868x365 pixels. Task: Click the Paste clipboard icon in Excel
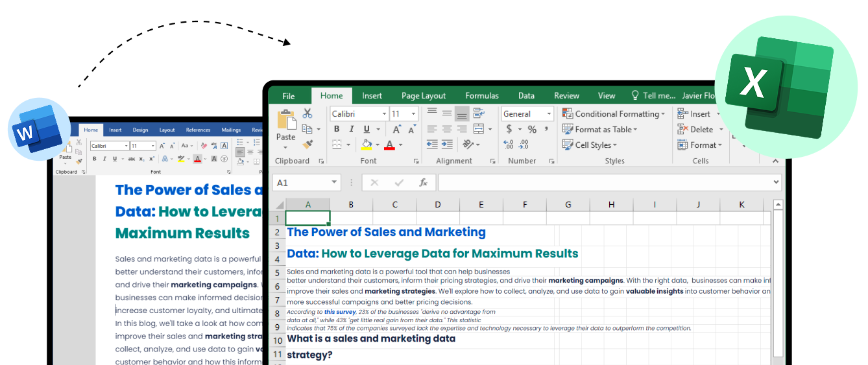point(286,120)
